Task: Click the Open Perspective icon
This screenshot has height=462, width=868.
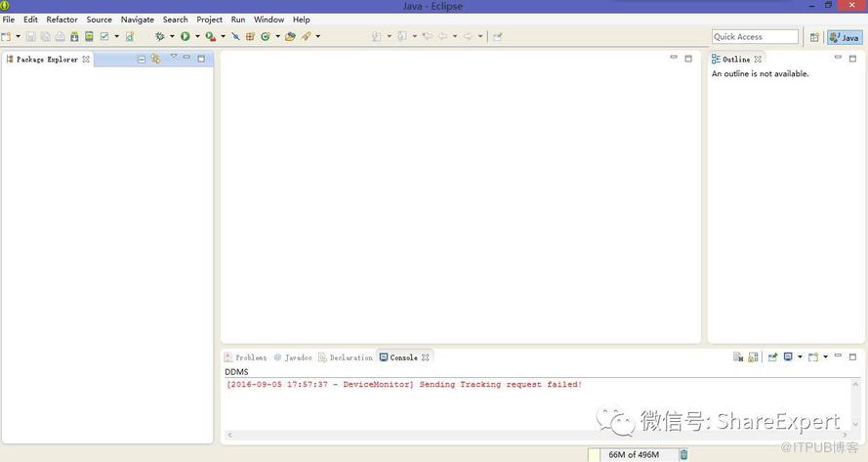Action: (x=814, y=37)
